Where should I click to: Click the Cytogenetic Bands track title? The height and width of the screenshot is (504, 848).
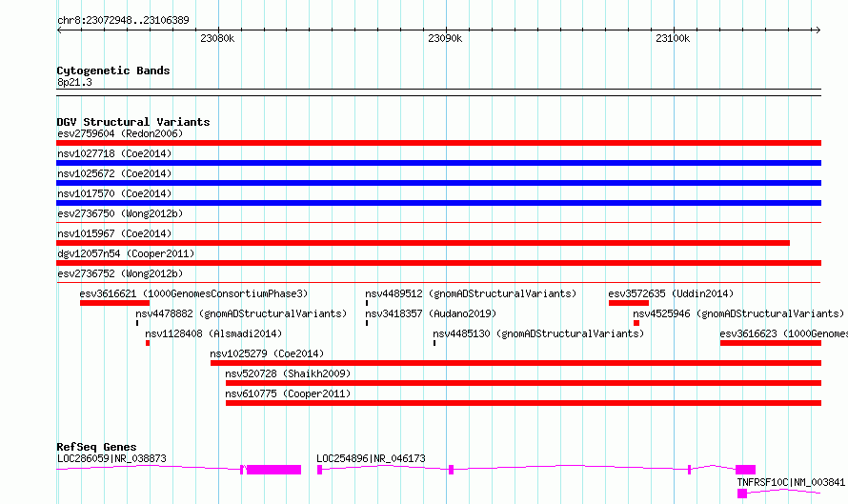click(x=113, y=71)
